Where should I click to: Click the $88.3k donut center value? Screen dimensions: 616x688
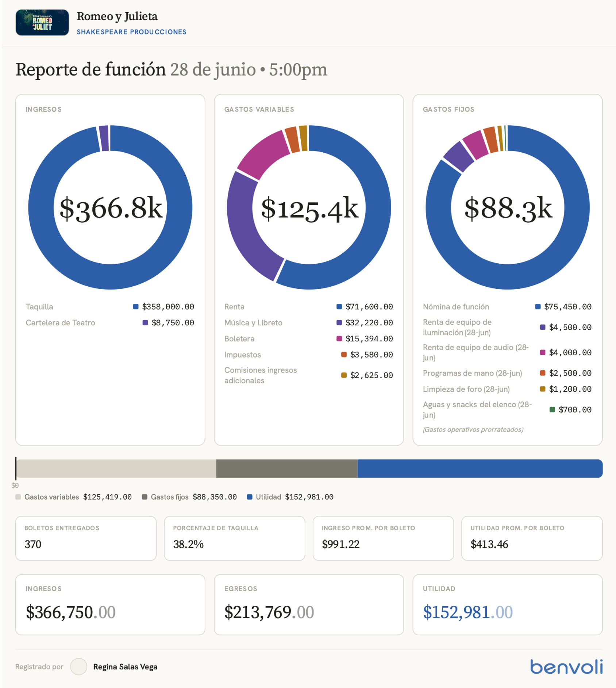(x=508, y=208)
